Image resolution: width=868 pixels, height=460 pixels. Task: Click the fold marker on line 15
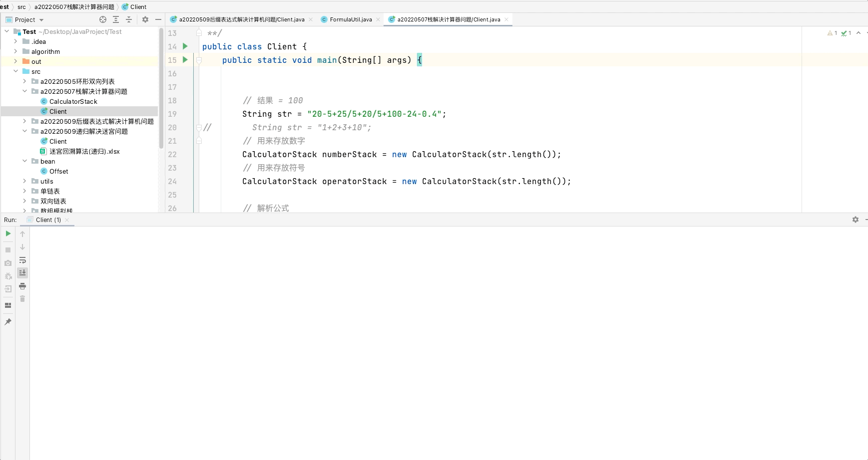199,60
